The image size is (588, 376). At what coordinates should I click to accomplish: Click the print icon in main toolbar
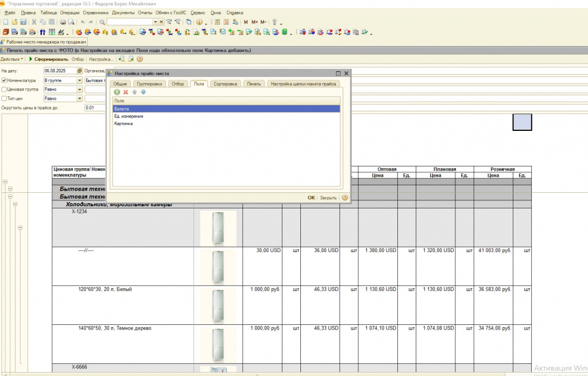click(x=63, y=22)
